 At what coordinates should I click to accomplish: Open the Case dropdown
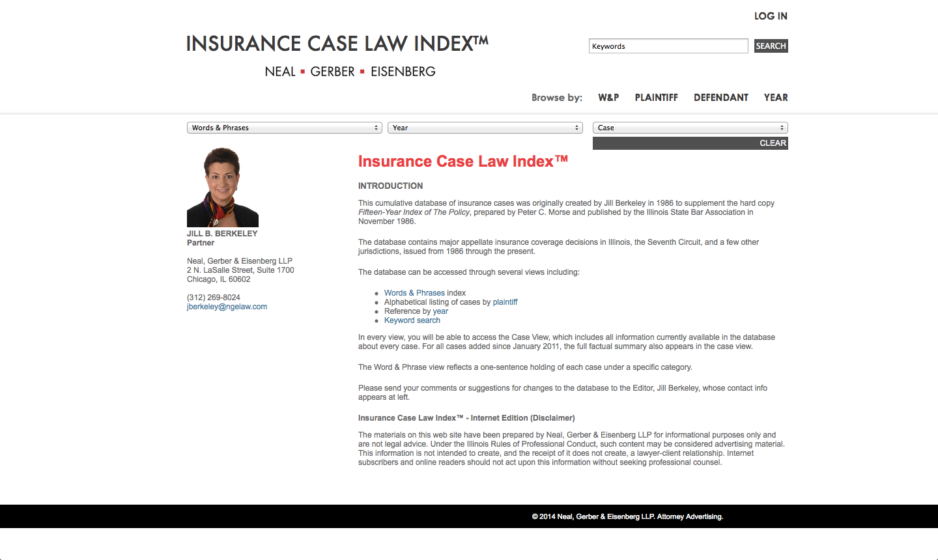(x=690, y=128)
